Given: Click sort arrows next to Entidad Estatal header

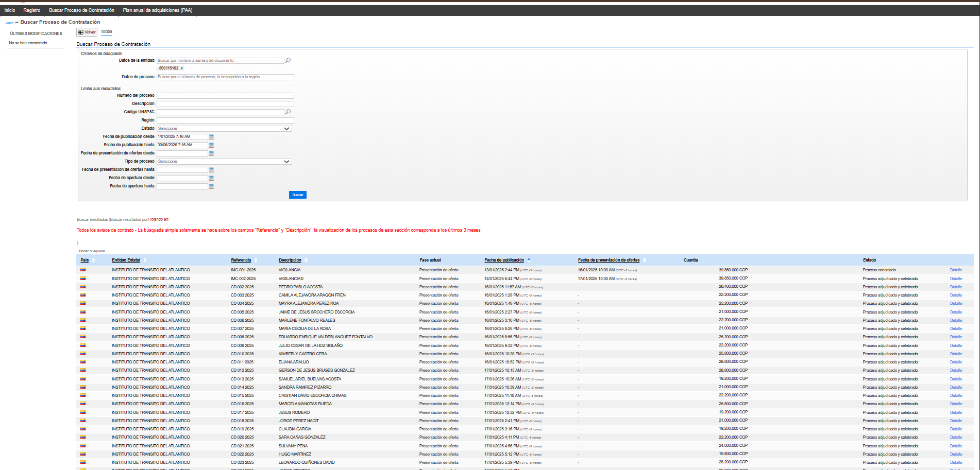Looking at the screenshot, I should 145,260.
